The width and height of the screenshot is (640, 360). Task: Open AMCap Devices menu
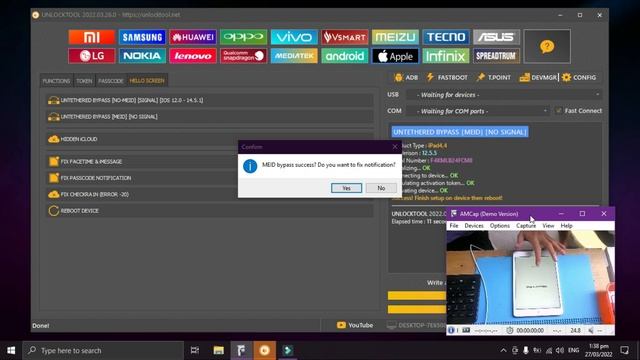(x=474, y=226)
